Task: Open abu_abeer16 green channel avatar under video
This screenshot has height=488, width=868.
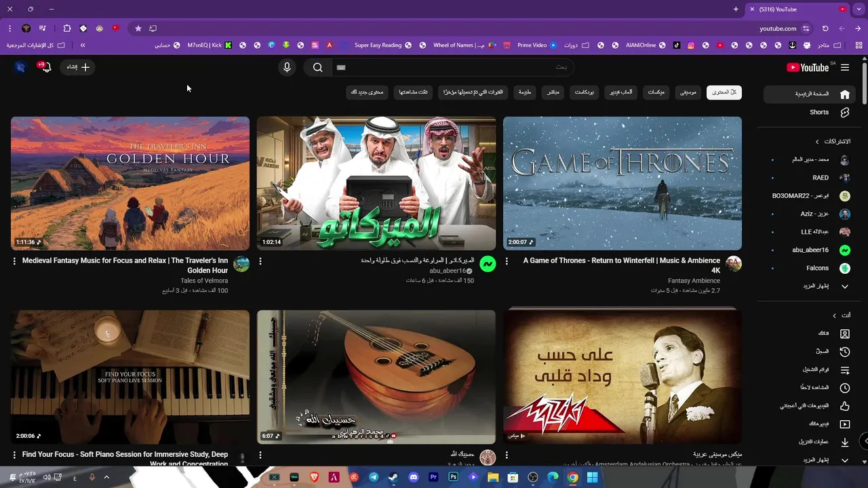Action: coord(488,264)
